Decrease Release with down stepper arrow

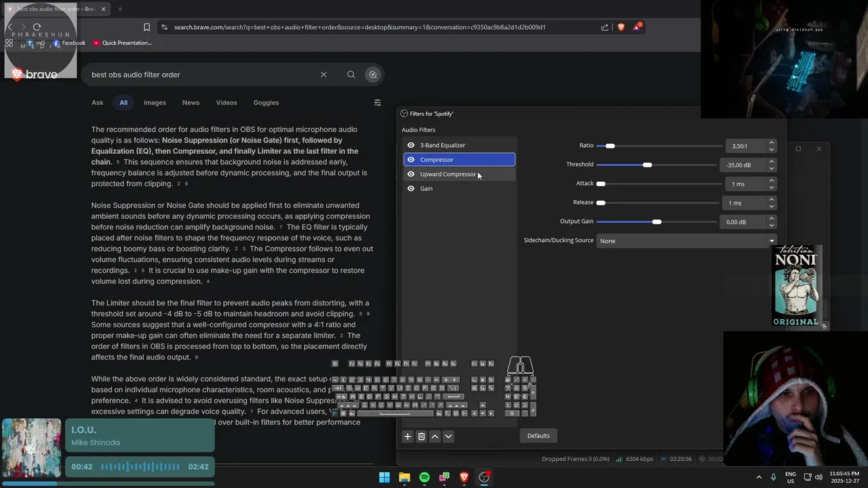(x=771, y=206)
